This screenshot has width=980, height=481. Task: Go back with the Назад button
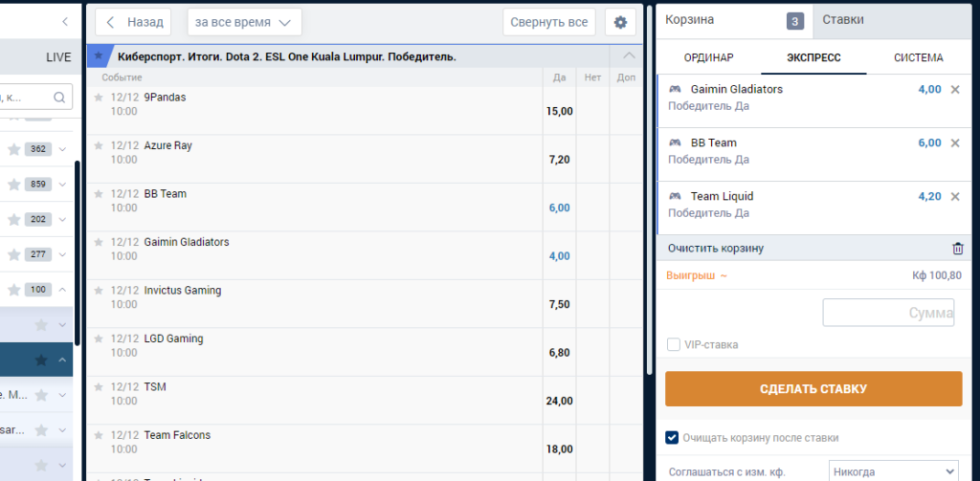[x=133, y=23]
